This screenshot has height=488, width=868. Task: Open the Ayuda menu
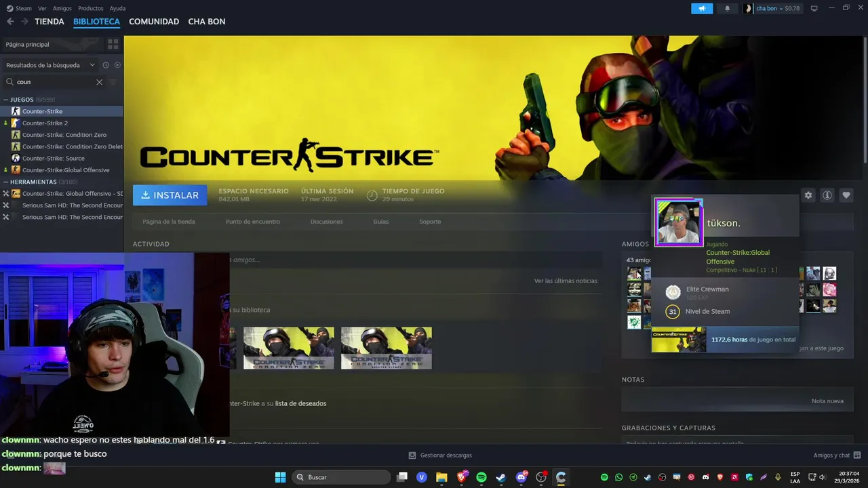pyautogui.click(x=117, y=8)
